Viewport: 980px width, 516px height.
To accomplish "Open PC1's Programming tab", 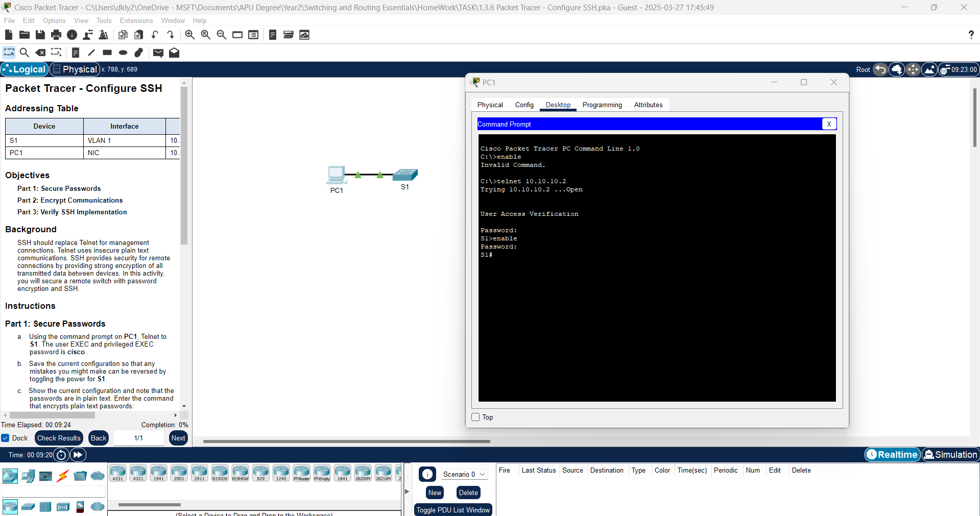I will click(x=602, y=105).
